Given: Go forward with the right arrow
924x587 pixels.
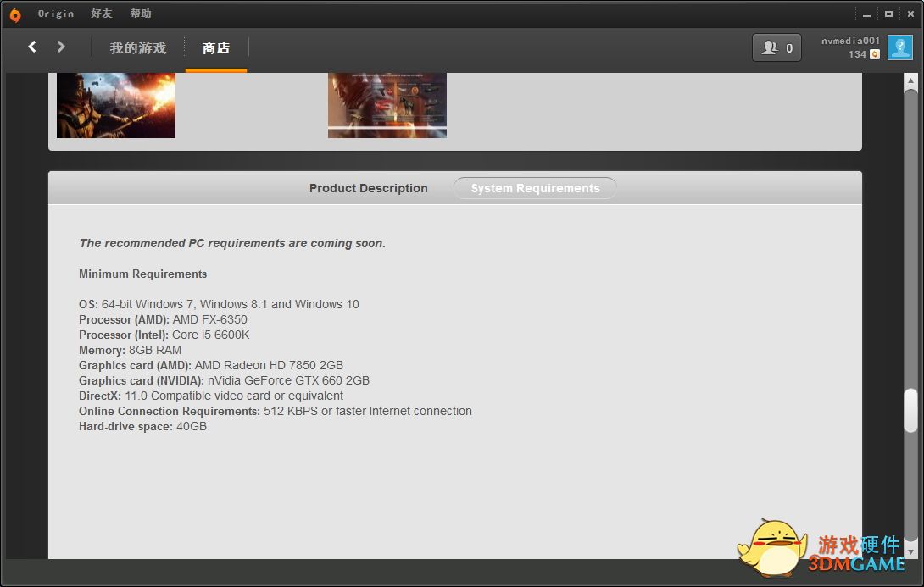Looking at the screenshot, I should [x=61, y=47].
